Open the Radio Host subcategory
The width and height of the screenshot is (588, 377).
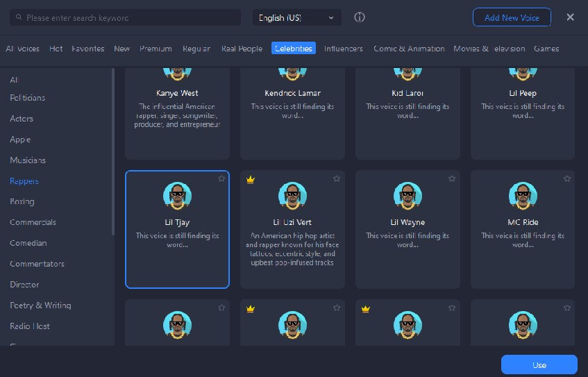(30, 326)
